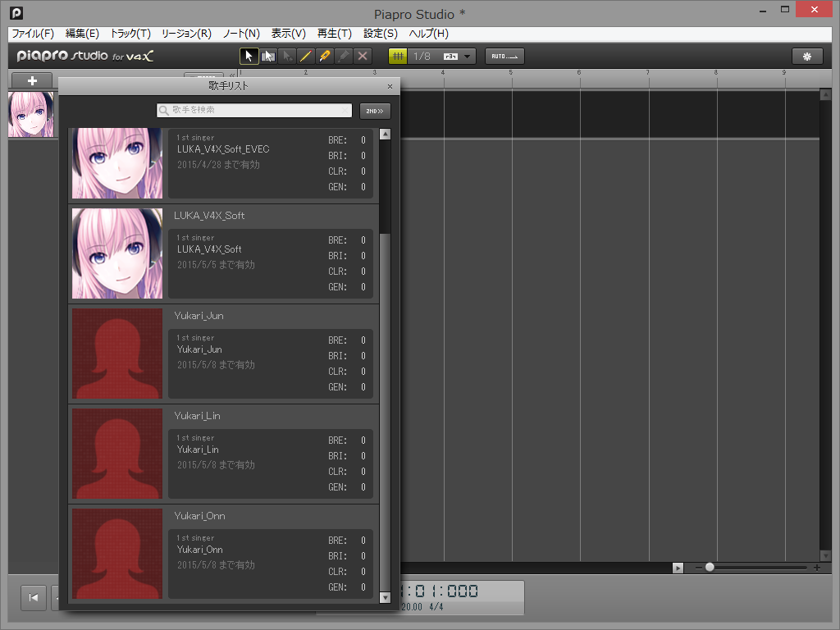Screen dimensions: 840x630
Task: Select the timed pointer tool
Action: (x=287, y=57)
